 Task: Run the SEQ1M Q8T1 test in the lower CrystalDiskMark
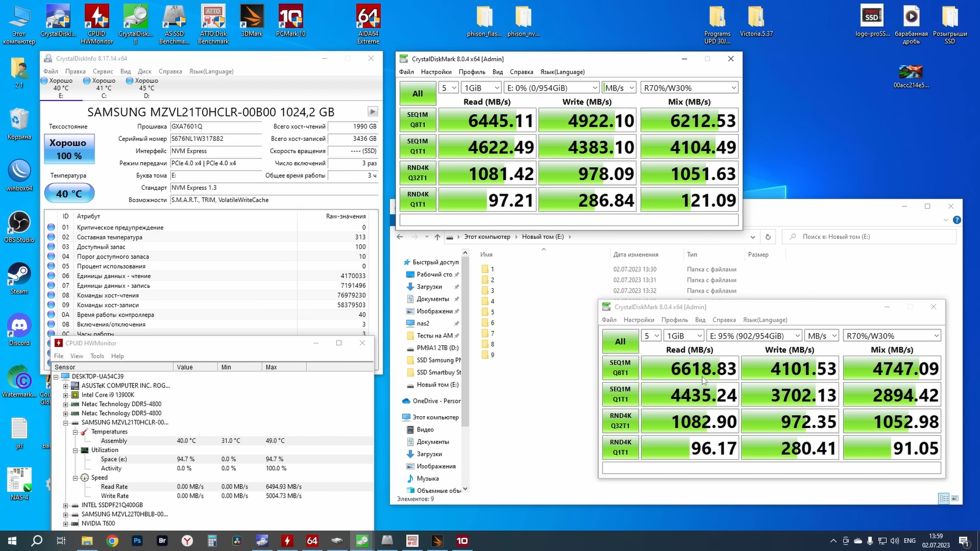620,367
